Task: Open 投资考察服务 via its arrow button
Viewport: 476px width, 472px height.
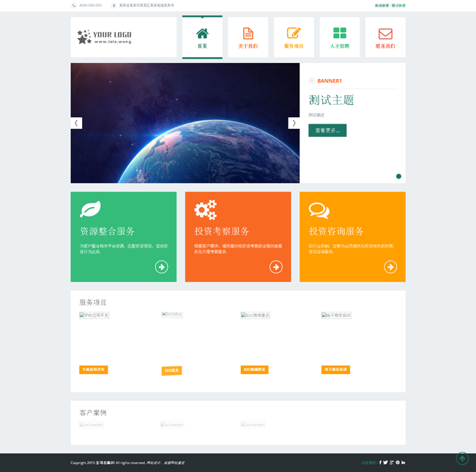Action: pos(276,267)
